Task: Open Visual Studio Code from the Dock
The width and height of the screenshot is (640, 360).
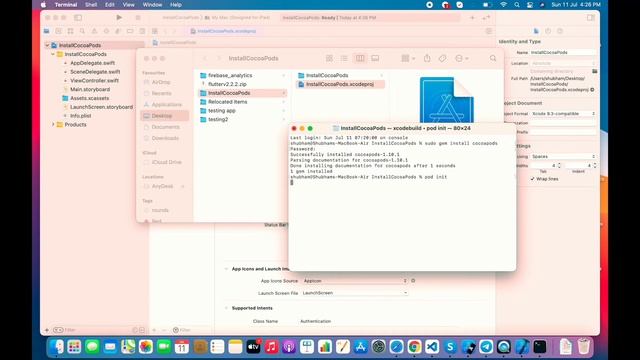Action: tap(432, 347)
